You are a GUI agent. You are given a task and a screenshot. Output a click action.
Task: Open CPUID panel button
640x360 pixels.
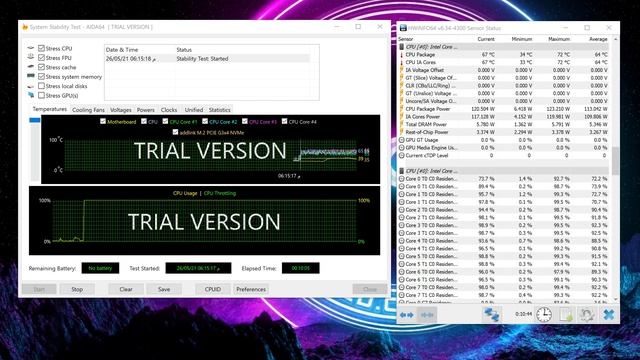coord(213,289)
